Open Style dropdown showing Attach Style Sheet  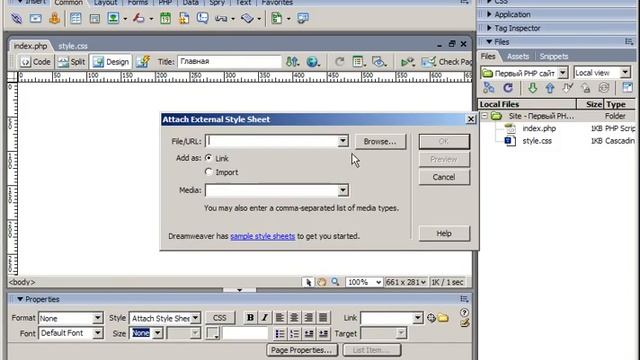[196, 318]
